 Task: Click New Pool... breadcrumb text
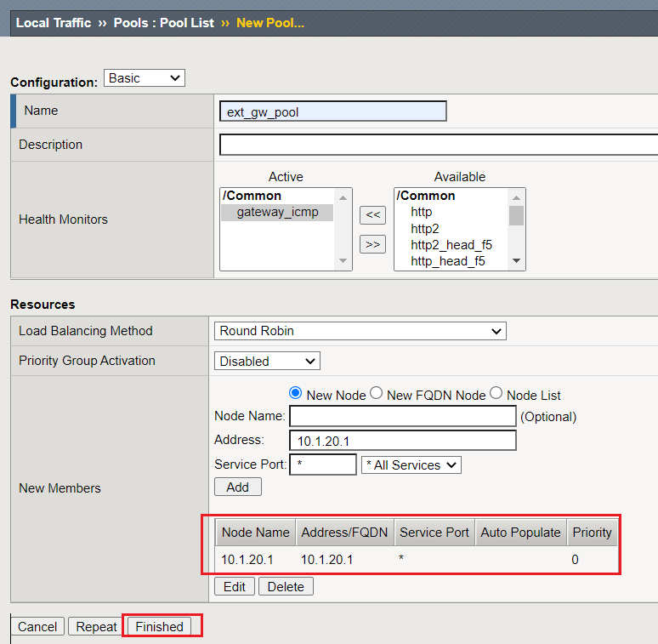(x=270, y=23)
